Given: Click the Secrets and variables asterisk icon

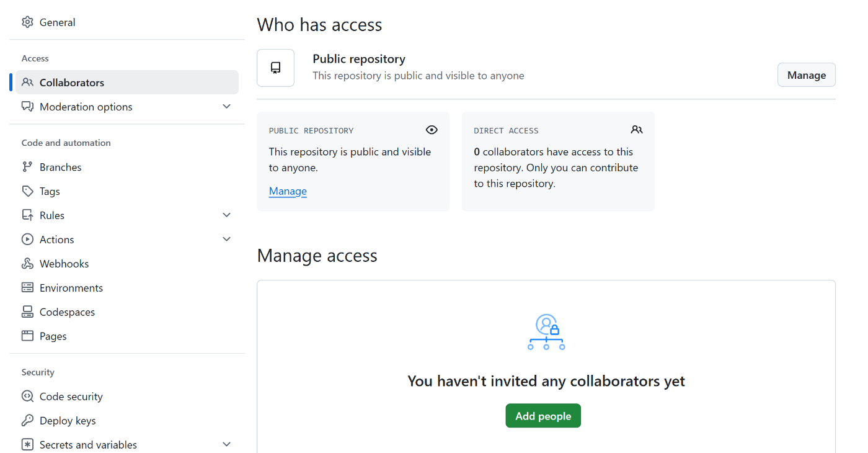Looking at the screenshot, I should (x=27, y=445).
